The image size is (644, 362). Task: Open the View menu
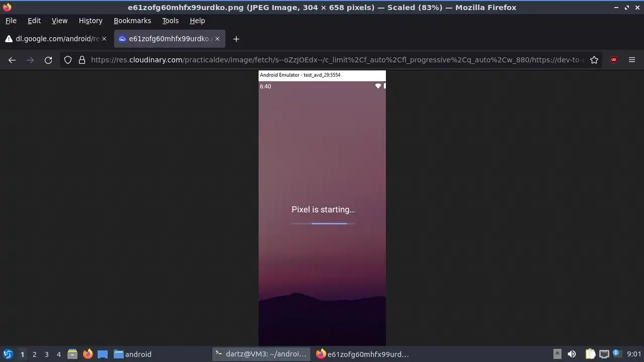59,21
